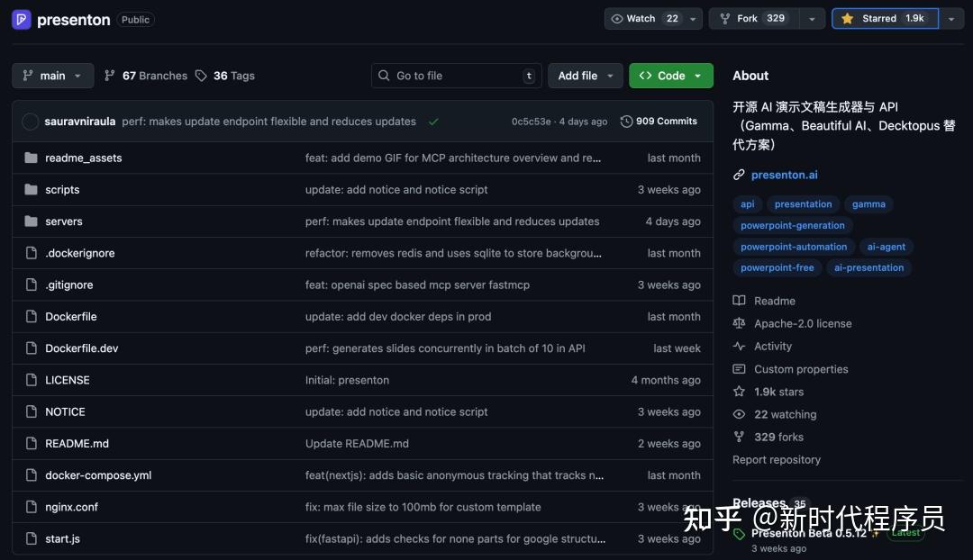Open the 909 Commits history
This screenshot has height=560, width=973.
(659, 122)
